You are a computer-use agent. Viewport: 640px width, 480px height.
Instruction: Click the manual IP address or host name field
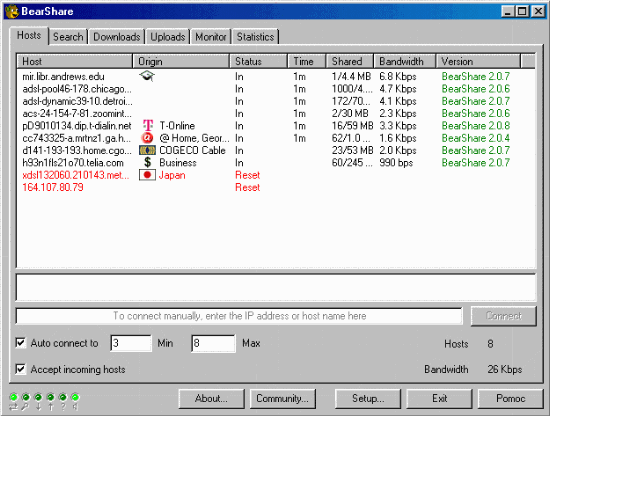(239, 316)
